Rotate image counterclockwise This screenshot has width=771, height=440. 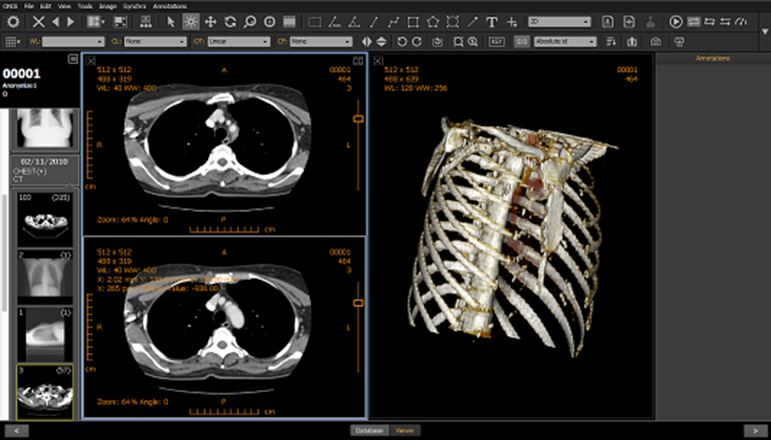coord(402,42)
